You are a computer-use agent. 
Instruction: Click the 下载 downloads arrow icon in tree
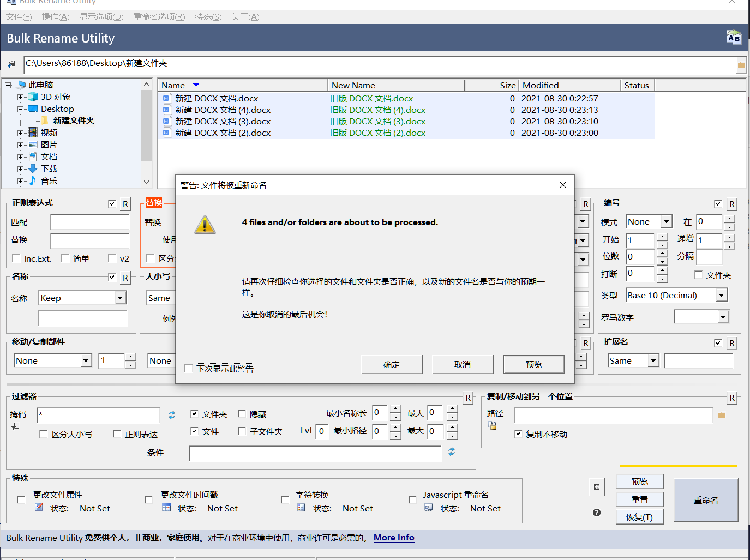point(33,168)
